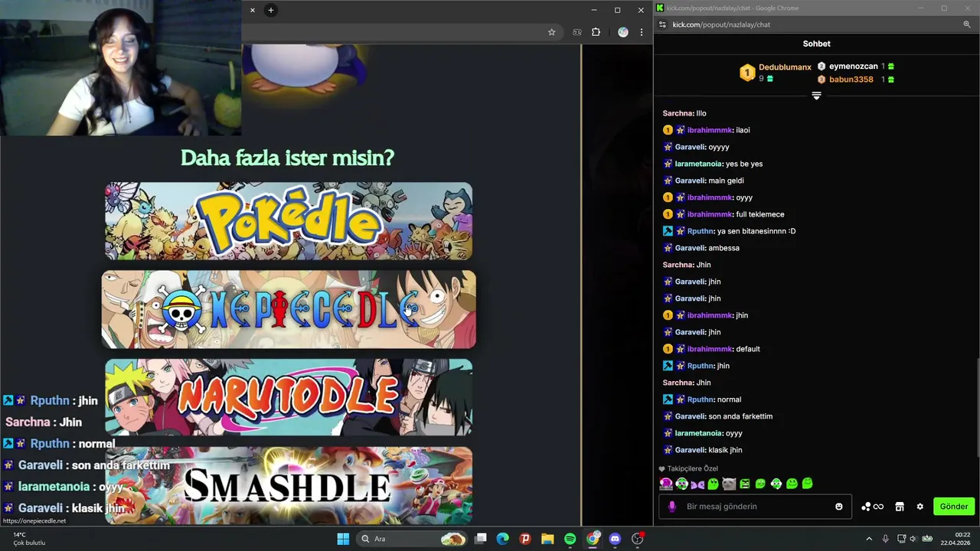Insert the green headphones emote, second in row
The image size is (980, 551).
(x=681, y=484)
